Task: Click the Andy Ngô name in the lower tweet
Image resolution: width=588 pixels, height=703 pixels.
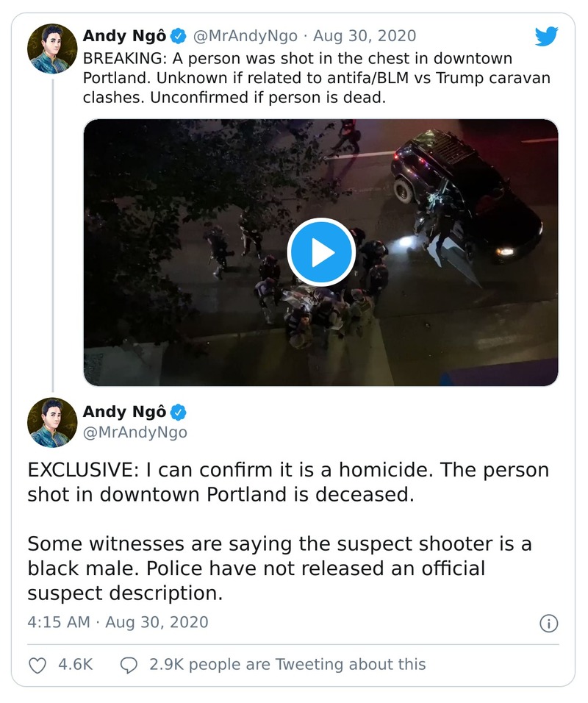Action: point(124,412)
